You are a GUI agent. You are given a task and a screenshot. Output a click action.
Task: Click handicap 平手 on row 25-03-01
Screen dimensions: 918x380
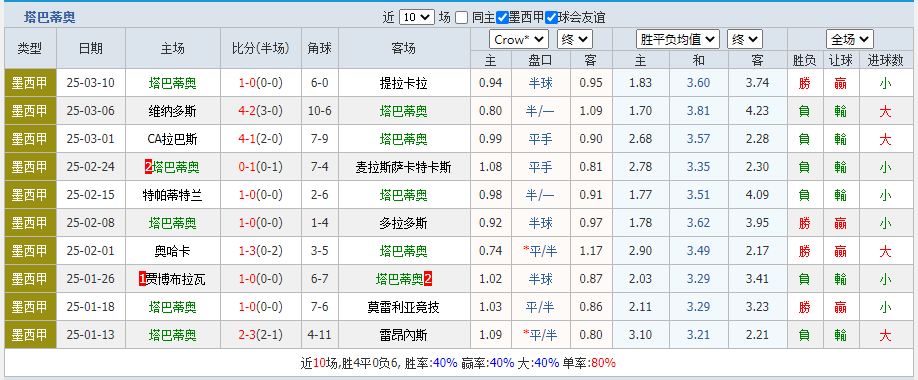[540, 139]
